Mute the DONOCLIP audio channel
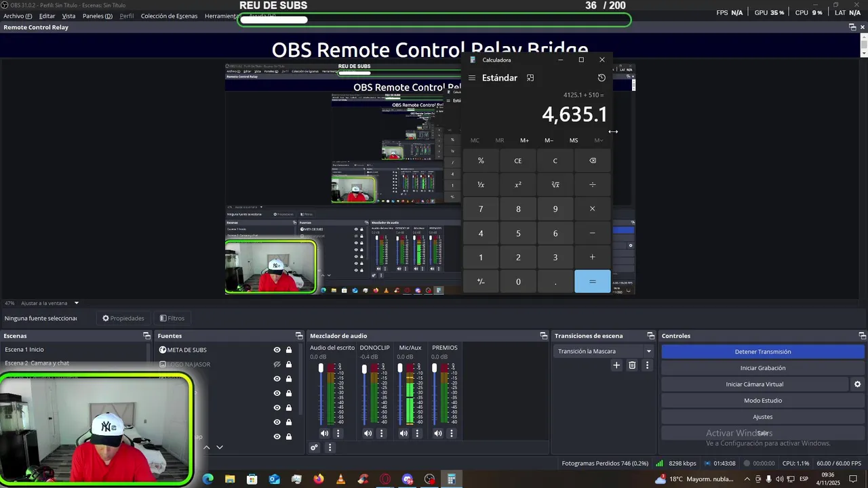The width and height of the screenshot is (868, 488). [x=368, y=433]
